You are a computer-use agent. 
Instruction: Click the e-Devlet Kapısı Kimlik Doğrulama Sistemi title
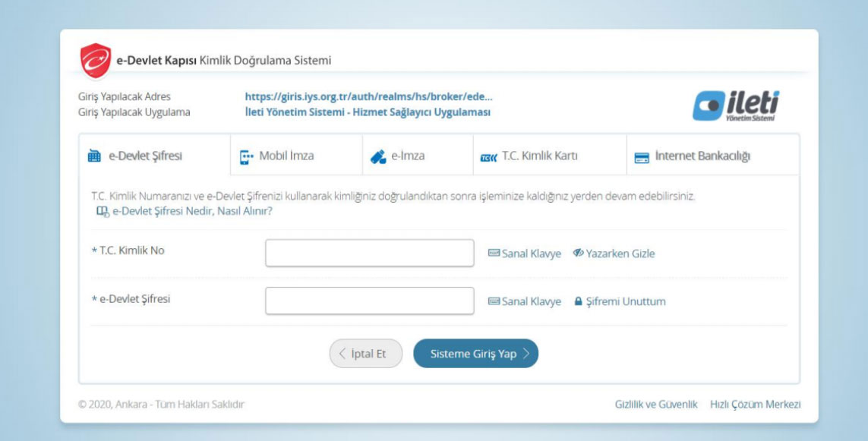pyautogui.click(x=223, y=60)
